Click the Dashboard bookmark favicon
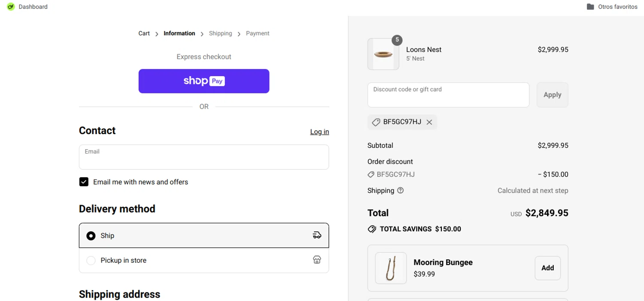Viewport: 644px width, 301px height. 11,6
